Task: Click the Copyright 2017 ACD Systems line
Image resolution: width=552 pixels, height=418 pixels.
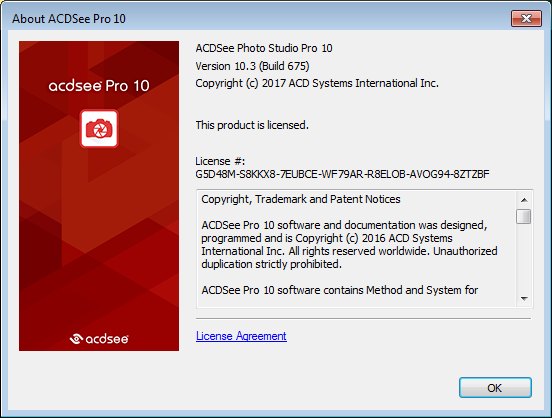Action: (317, 83)
